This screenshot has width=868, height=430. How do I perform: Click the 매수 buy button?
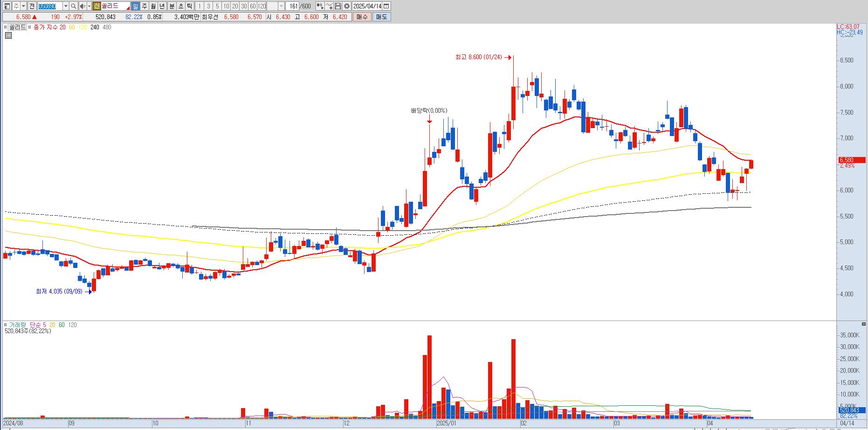pyautogui.click(x=362, y=17)
